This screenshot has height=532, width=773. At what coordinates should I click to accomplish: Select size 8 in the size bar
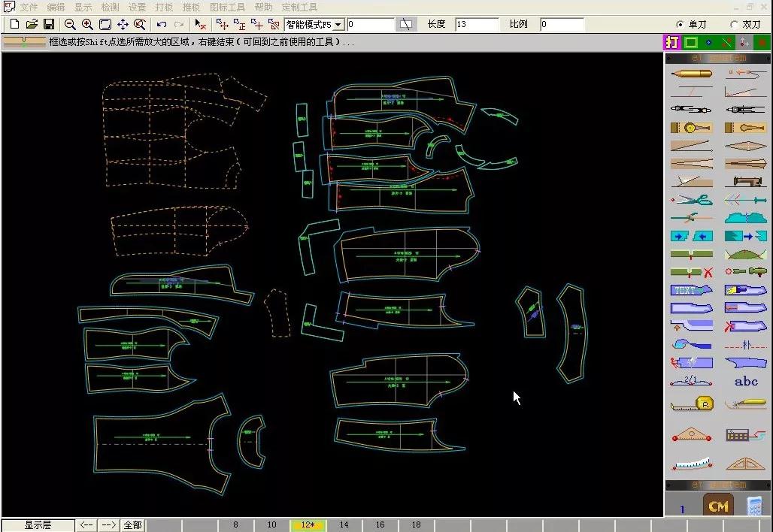(x=235, y=525)
